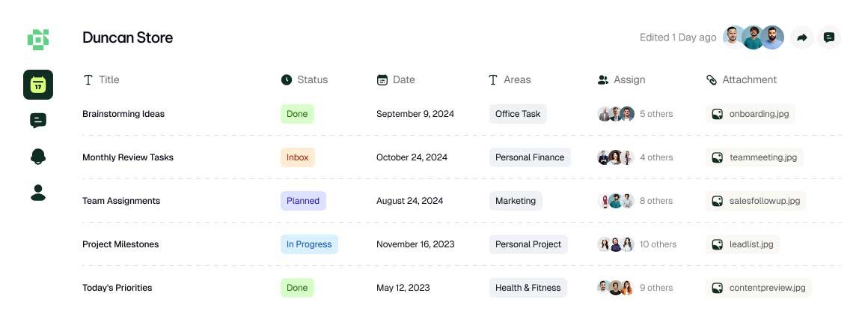Open the calendar view in sidebar
This screenshot has height=311, width=868.
[38, 85]
